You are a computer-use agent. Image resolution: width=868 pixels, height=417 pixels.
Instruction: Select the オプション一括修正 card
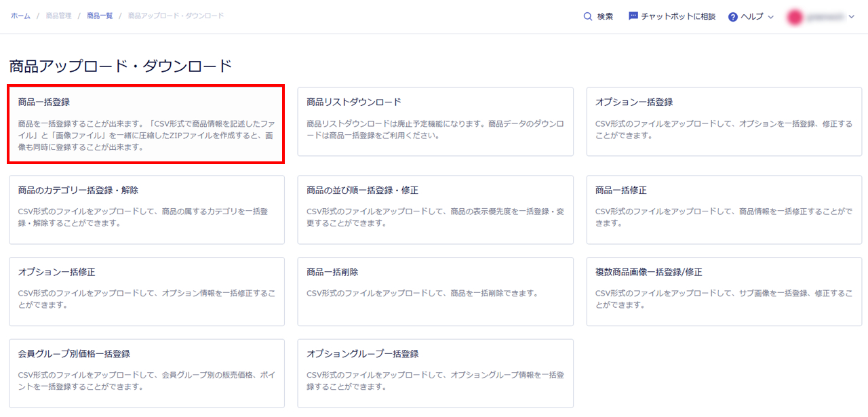click(146, 292)
